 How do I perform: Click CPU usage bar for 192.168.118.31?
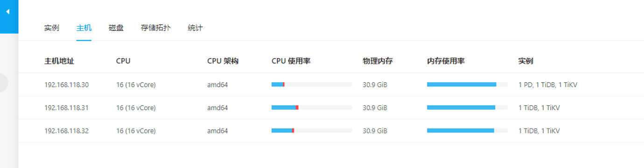[312, 107]
